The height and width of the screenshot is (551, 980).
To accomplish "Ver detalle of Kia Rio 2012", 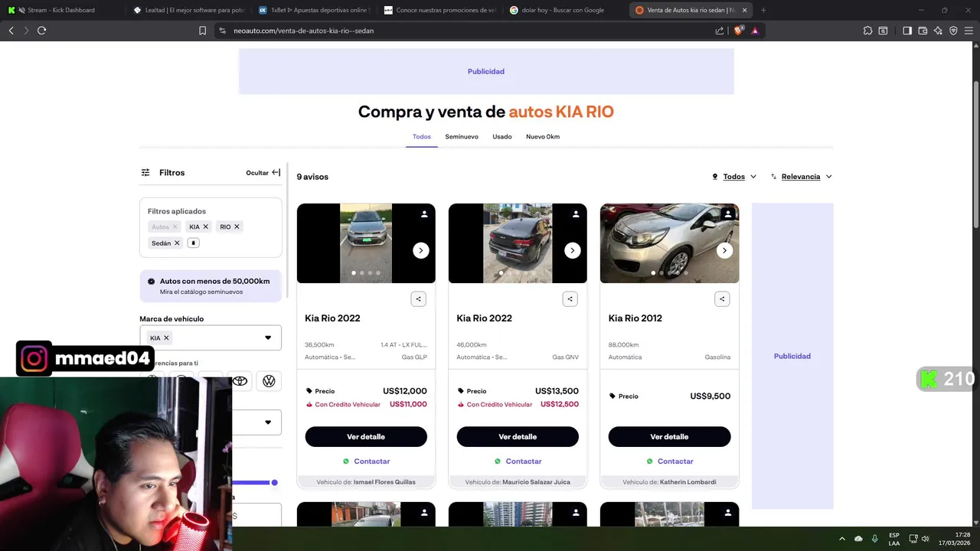I will click(669, 437).
